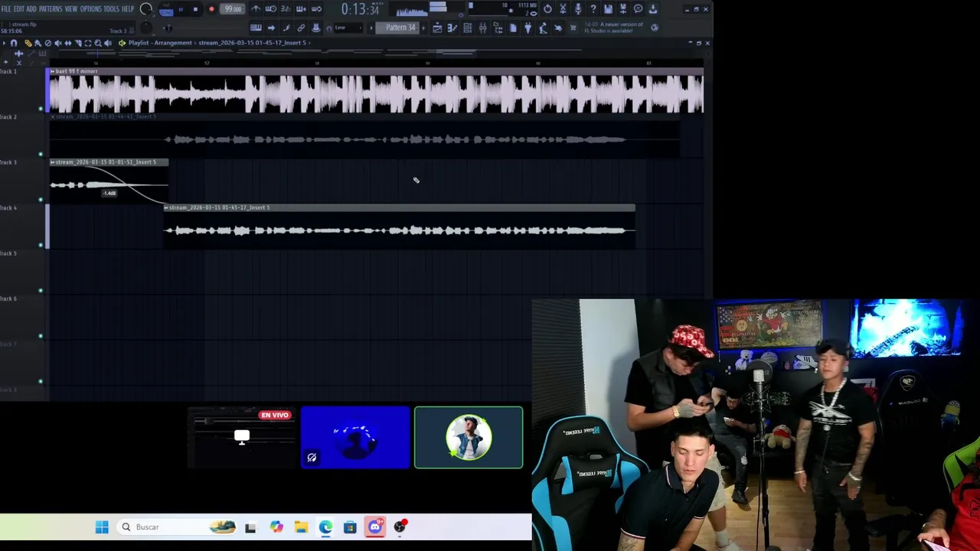The image size is (980, 551).
Task: Click the speech bubble chat icon
Action: (x=638, y=9)
